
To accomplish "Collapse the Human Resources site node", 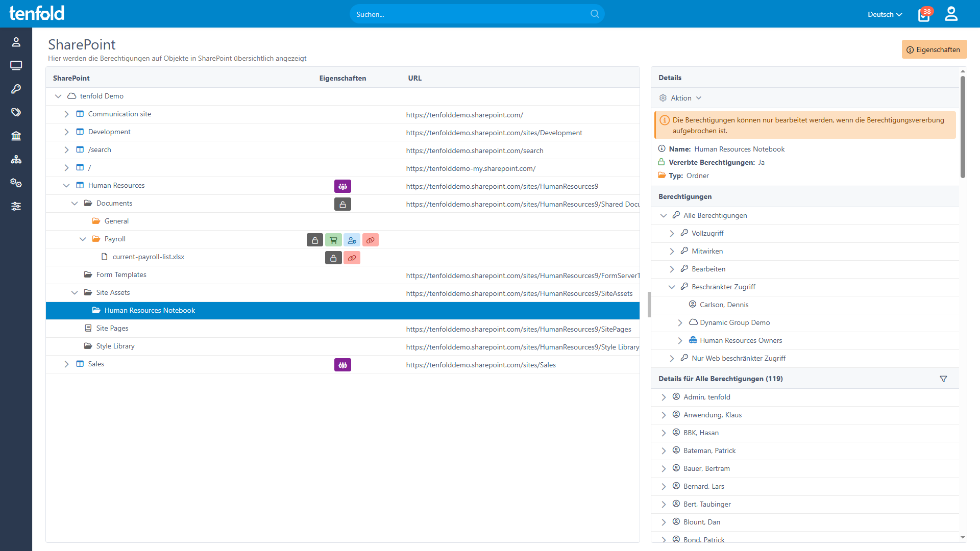I will click(66, 186).
